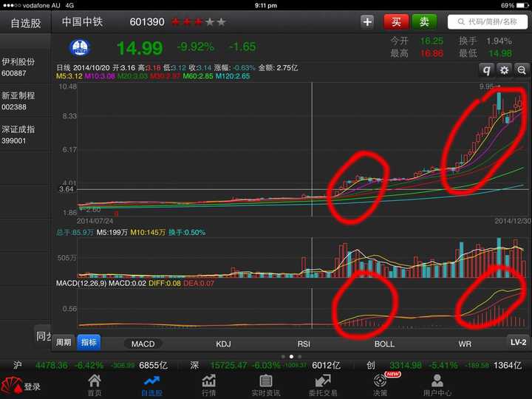
Task: Tap the 登录 login button
Action: pyautogui.click(x=21, y=386)
